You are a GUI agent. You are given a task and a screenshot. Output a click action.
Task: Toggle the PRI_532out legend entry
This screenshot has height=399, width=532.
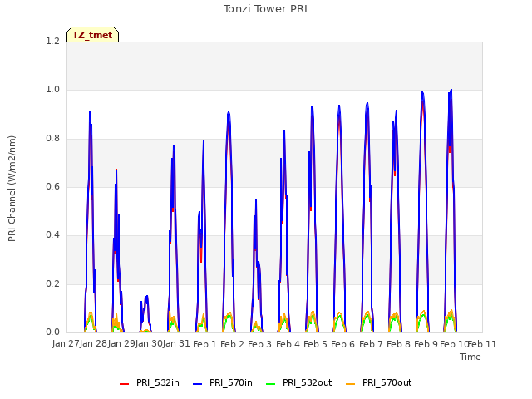[298, 382]
